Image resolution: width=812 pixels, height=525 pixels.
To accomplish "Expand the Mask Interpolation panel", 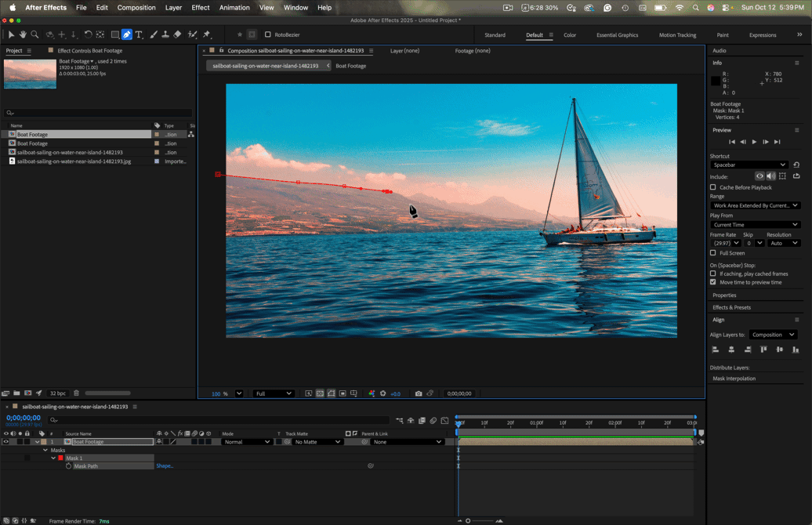I will click(x=734, y=378).
